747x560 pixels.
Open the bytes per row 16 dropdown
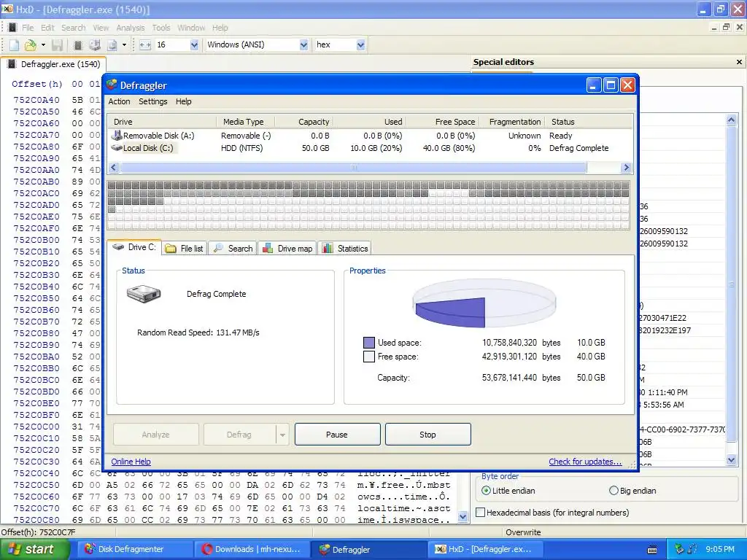point(194,44)
